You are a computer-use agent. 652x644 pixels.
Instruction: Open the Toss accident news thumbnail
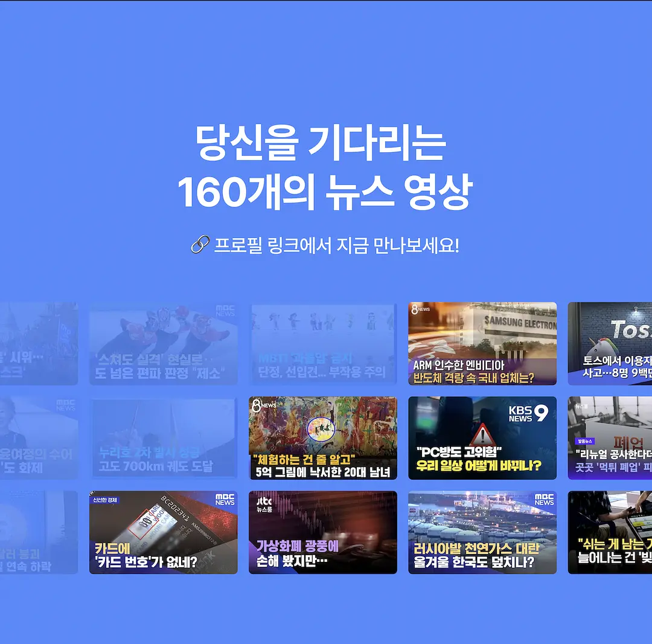[610, 344]
